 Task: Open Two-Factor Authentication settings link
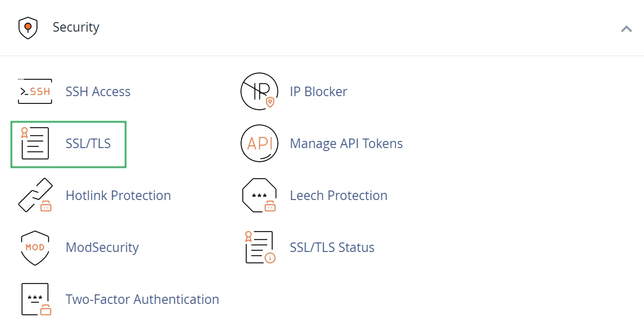coord(142,299)
